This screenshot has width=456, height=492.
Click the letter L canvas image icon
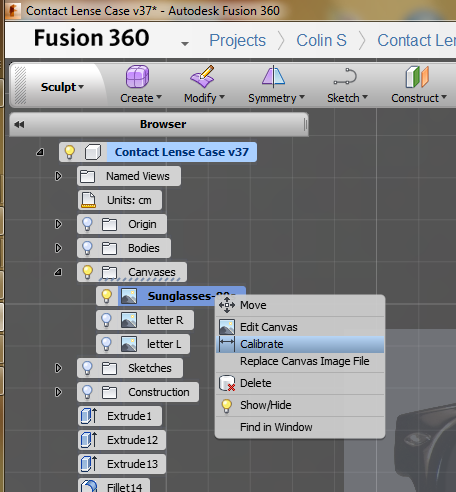(129, 344)
